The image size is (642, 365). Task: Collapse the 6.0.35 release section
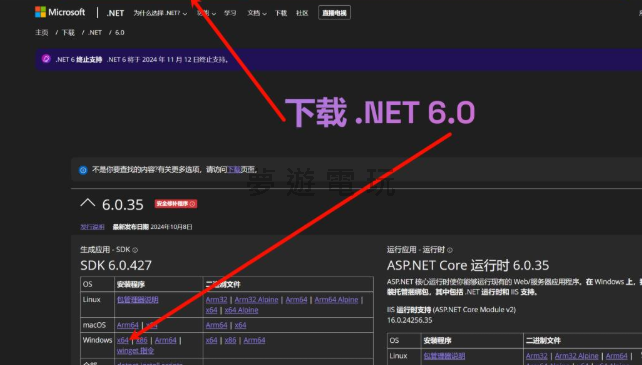[x=88, y=203]
